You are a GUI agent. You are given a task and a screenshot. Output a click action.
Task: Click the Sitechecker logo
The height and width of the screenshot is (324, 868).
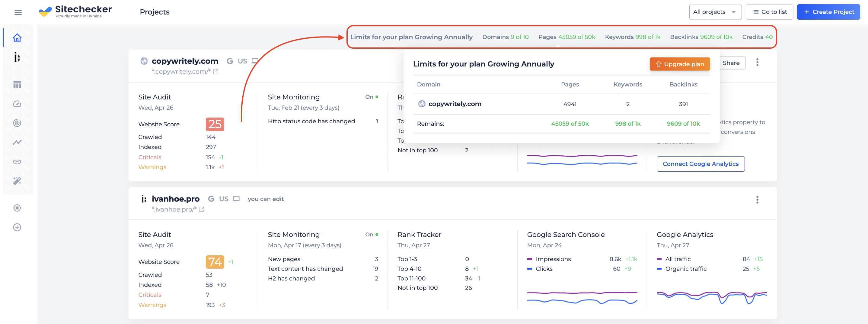75,11
